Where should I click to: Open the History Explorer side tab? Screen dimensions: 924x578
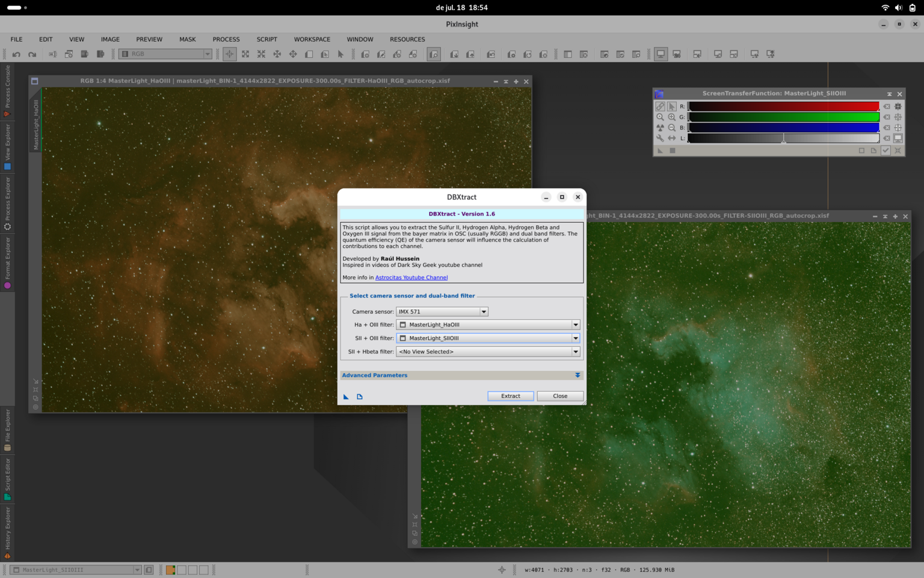(x=7, y=533)
